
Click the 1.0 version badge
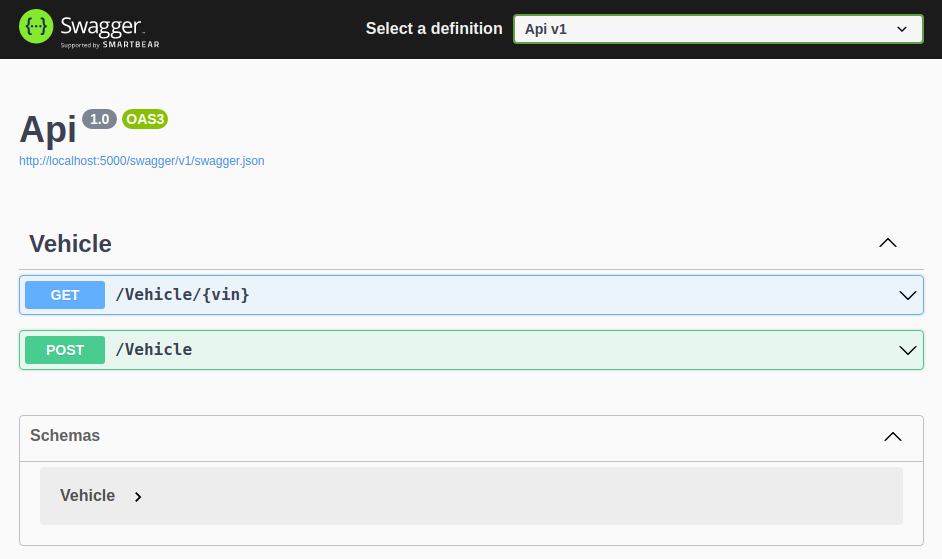click(99, 119)
